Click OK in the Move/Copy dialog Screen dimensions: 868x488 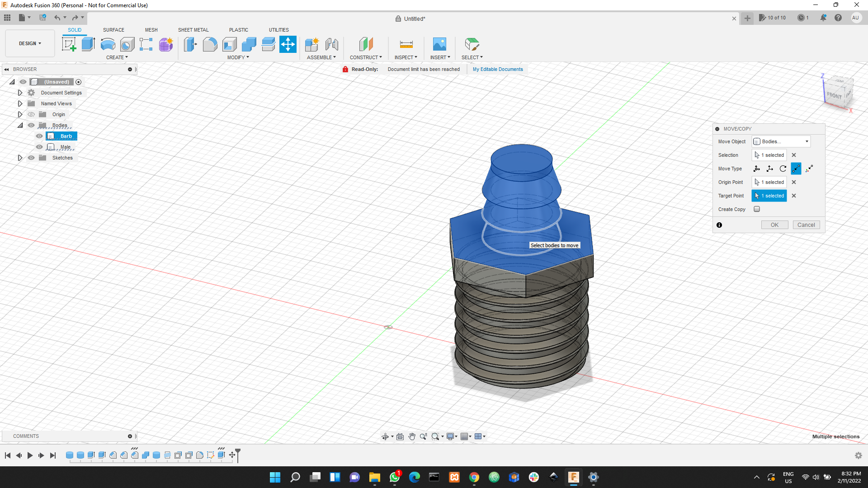pos(774,225)
